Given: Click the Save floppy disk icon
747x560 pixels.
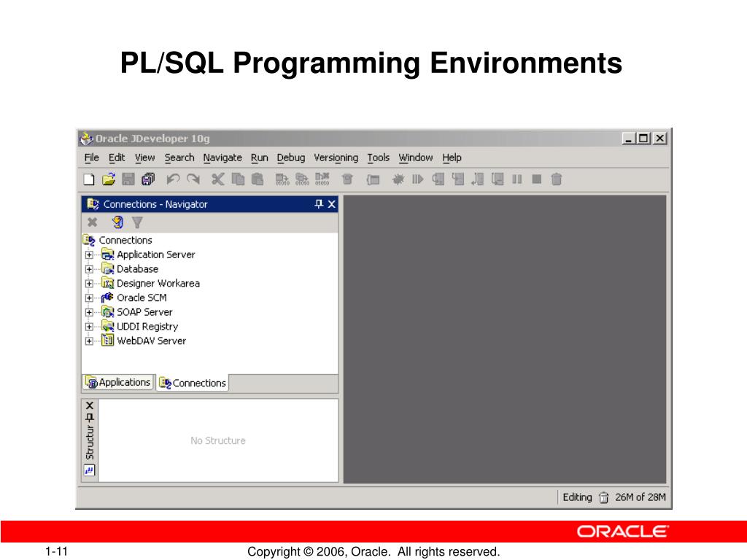Looking at the screenshot, I should [128, 179].
